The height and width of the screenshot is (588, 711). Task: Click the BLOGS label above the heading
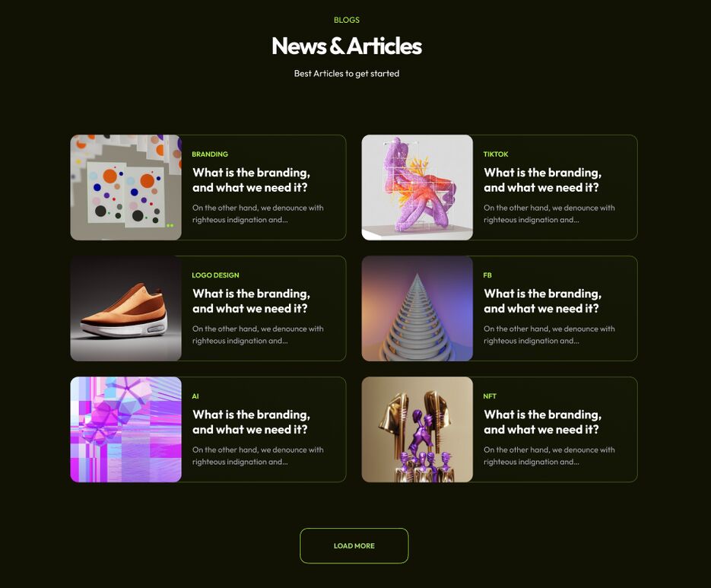pyautogui.click(x=347, y=20)
